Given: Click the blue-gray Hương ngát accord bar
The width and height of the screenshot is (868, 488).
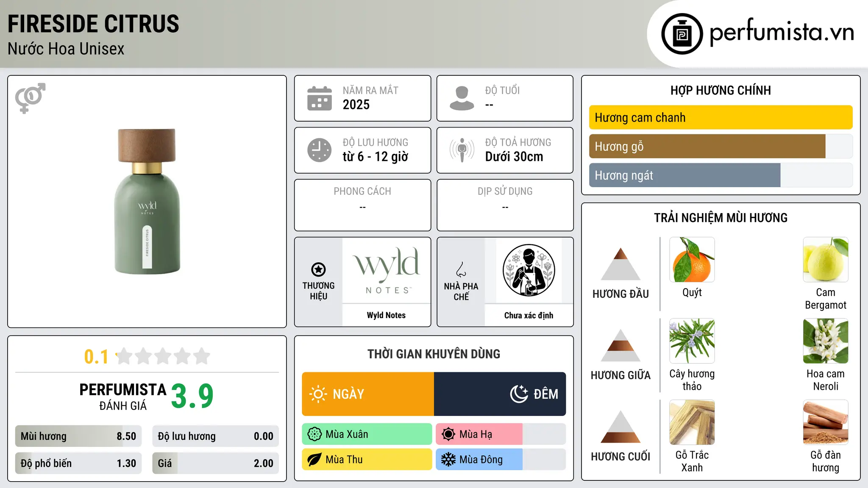Looking at the screenshot, I should coord(685,175).
